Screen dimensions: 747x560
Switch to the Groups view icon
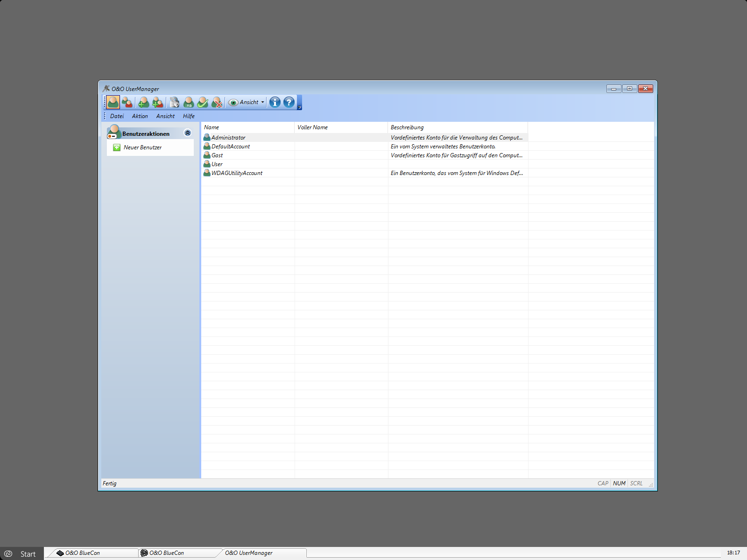[127, 102]
